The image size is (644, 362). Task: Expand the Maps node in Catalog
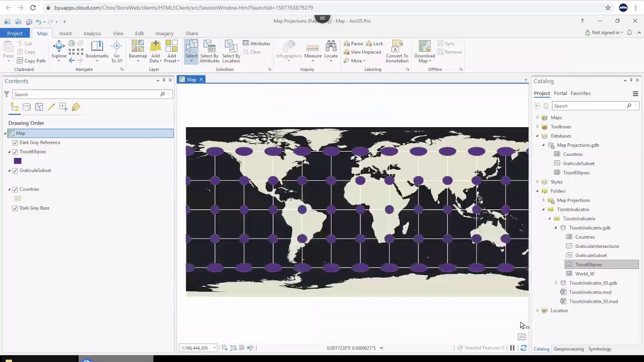537,118
